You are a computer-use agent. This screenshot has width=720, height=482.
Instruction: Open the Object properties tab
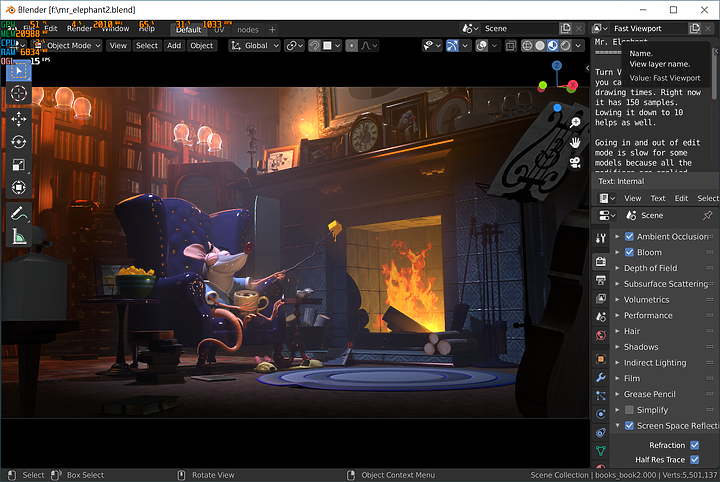click(x=601, y=359)
